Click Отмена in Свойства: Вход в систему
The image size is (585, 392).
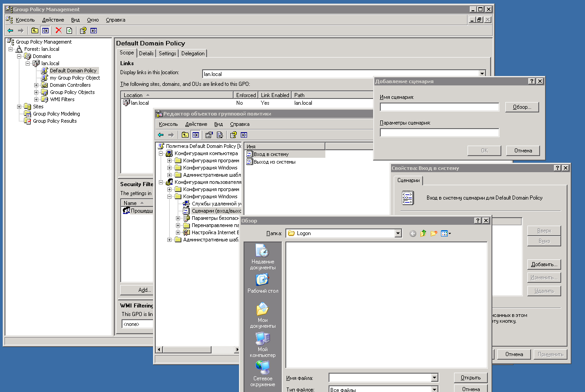514,354
